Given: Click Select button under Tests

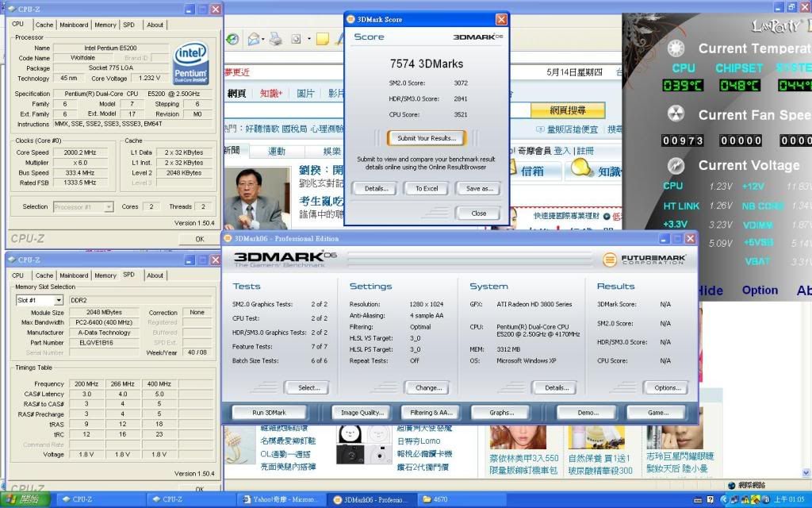Looking at the screenshot, I should [x=308, y=387].
